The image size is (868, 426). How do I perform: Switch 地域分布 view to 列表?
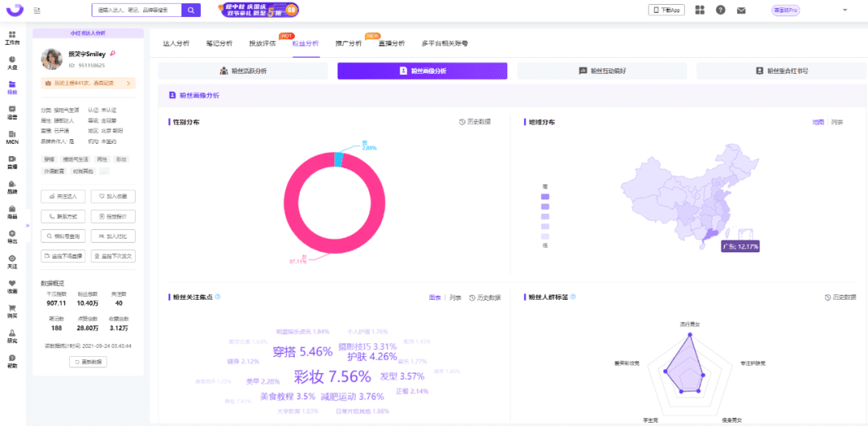[837, 122]
